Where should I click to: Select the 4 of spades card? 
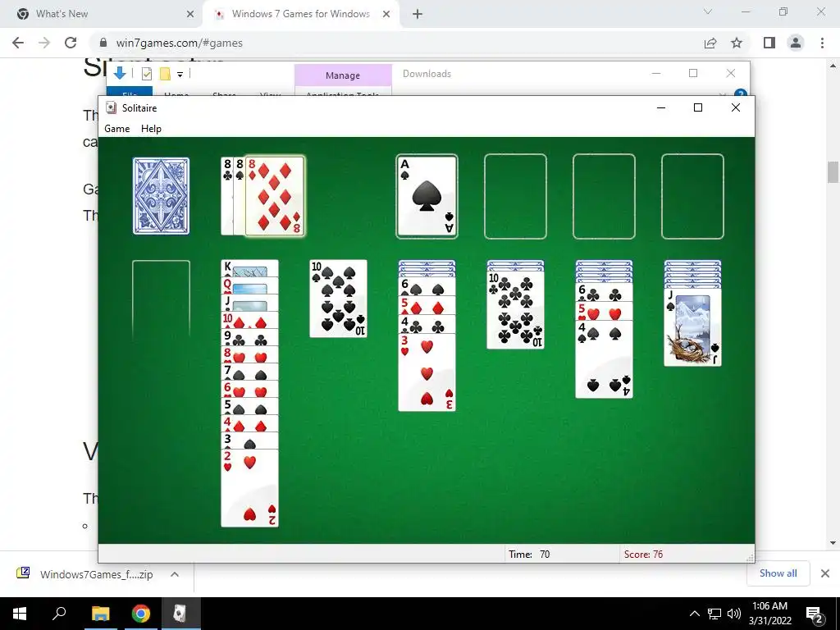coord(604,359)
